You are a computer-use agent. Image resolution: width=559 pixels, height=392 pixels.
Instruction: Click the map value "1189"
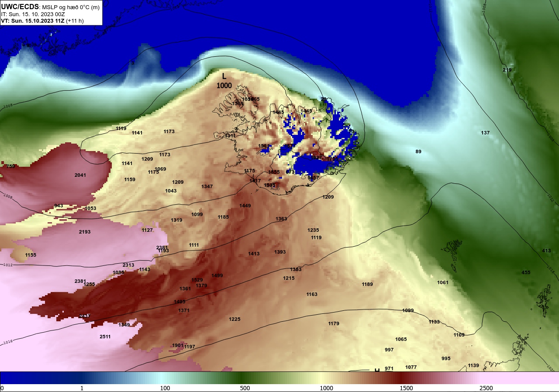(367, 284)
